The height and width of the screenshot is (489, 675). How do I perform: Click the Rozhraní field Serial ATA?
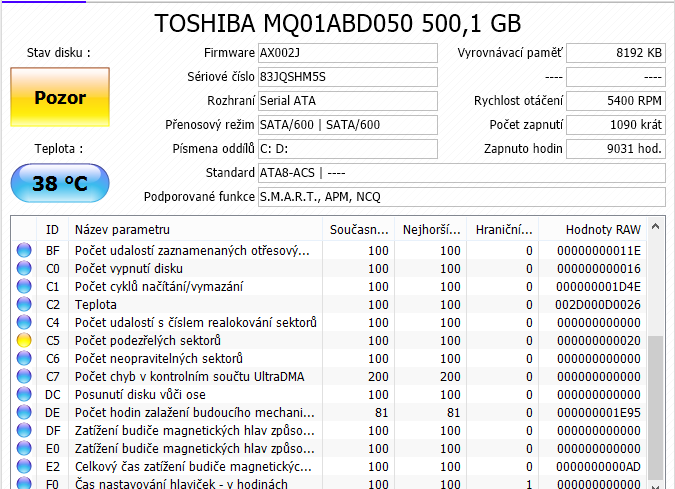pos(348,101)
